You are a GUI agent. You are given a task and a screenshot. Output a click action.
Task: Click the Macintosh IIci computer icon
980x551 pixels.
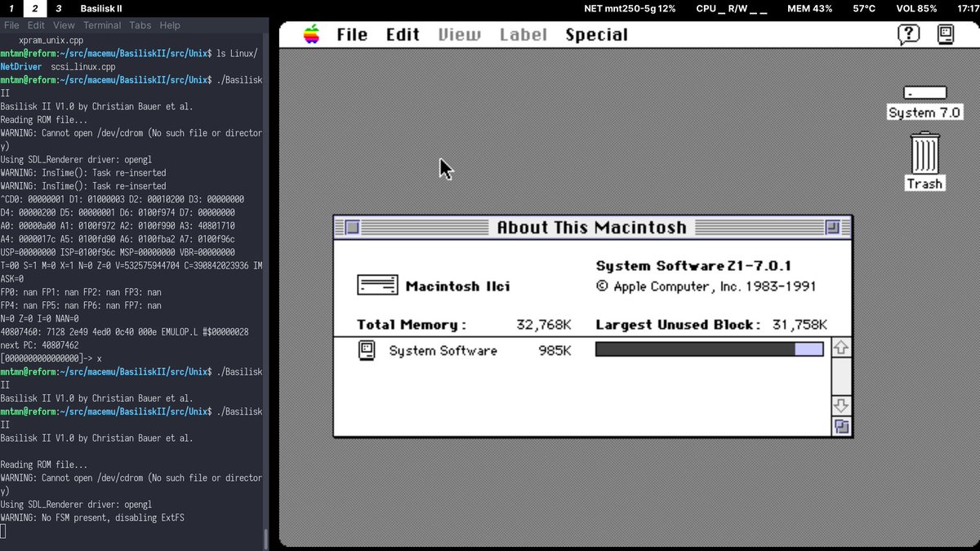[x=377, y=286]
